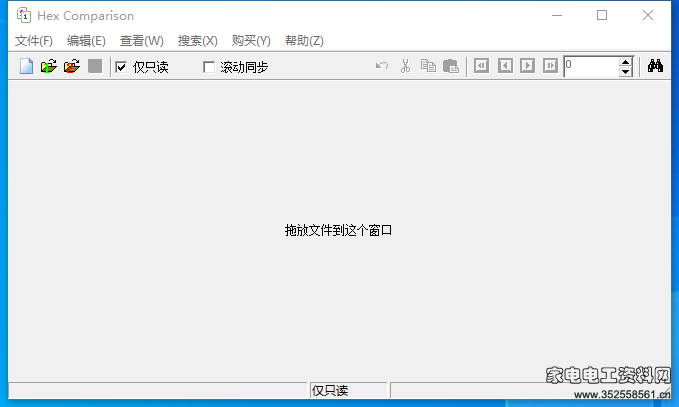Increase value with spinner up arrow

[625, 62]
